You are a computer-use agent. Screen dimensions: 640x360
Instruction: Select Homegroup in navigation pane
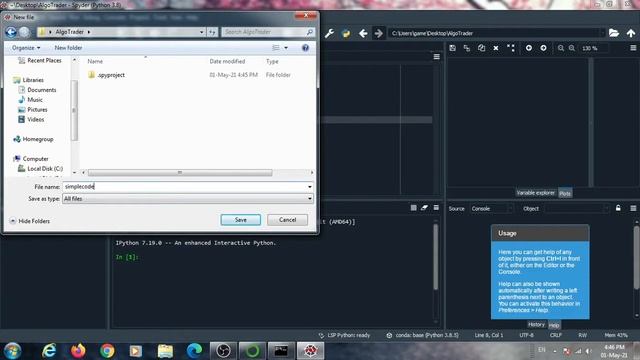pyautogui.click(x=33, y=139)
